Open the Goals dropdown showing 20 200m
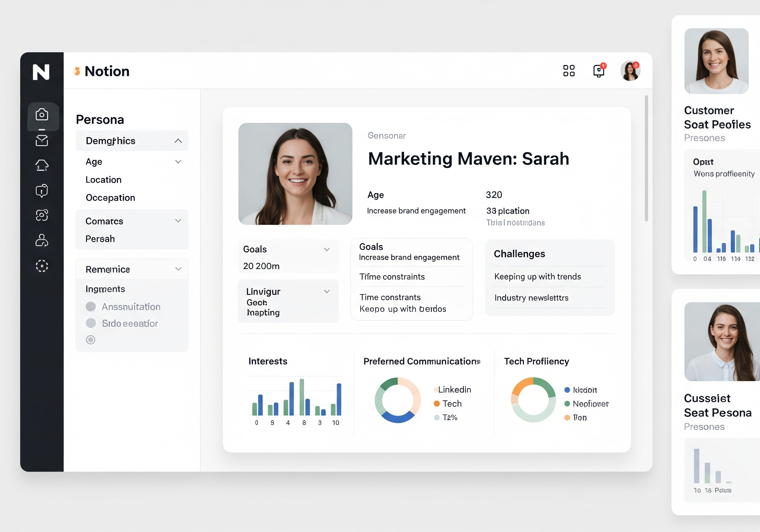 click(x=327, y=249)
